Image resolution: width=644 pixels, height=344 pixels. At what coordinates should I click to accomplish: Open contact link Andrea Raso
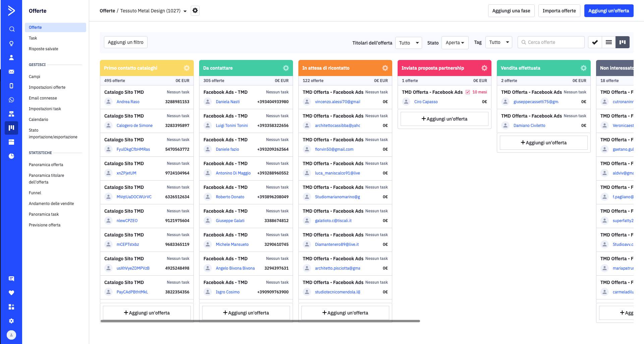pos(128,102)
